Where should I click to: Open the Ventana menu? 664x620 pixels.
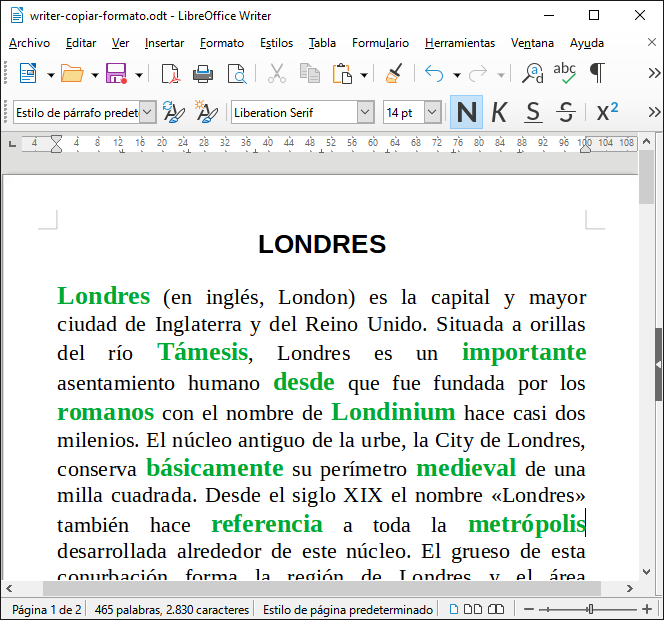pos(532,43)
